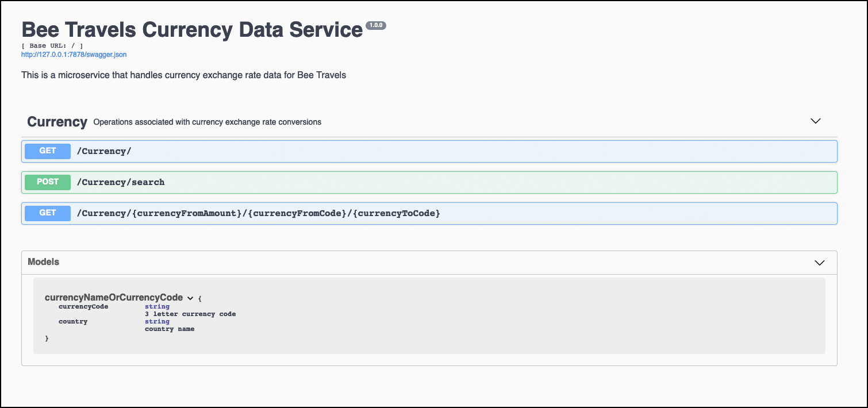Select the currencyNameOrCurrencyCode model name
The image size is (868, 408).
(x=114, y=298)
